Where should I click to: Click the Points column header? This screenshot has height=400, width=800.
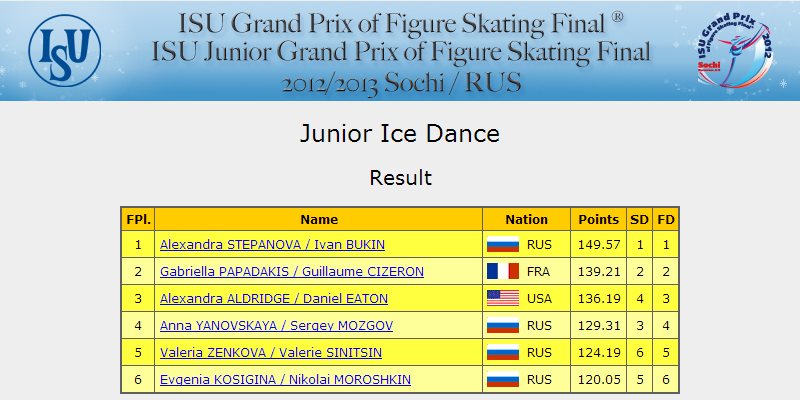(x=598, y=220)
